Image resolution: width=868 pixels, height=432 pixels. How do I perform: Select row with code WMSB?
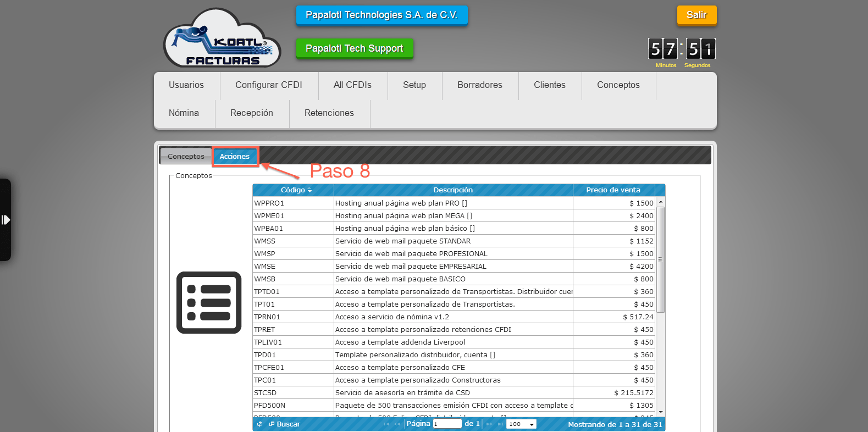(454, 279)
